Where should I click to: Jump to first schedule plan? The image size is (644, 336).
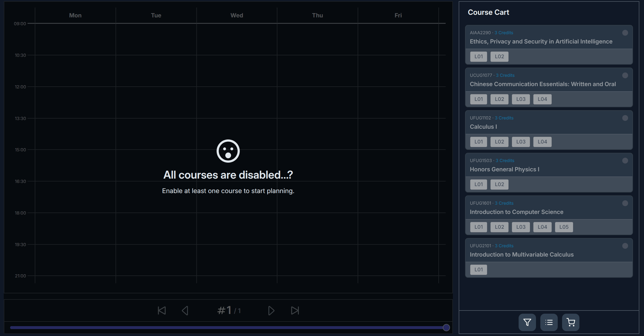coord(162,310)
